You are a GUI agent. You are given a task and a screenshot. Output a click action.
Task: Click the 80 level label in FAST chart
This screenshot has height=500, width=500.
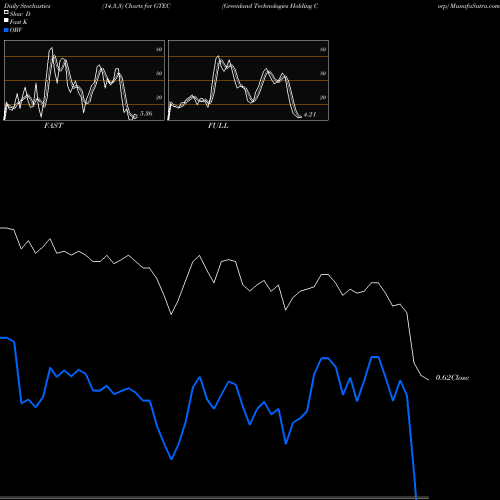click(159, 49)
